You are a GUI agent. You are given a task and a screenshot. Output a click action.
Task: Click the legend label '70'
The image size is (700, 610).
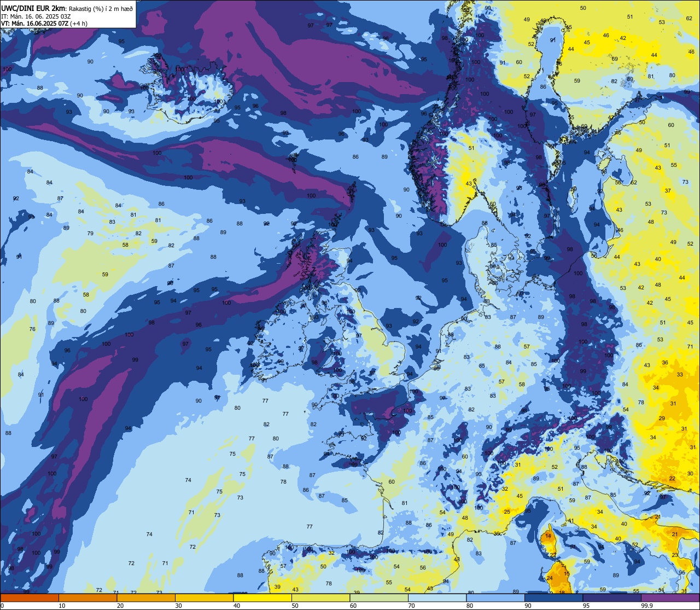(x=411, y=606)
